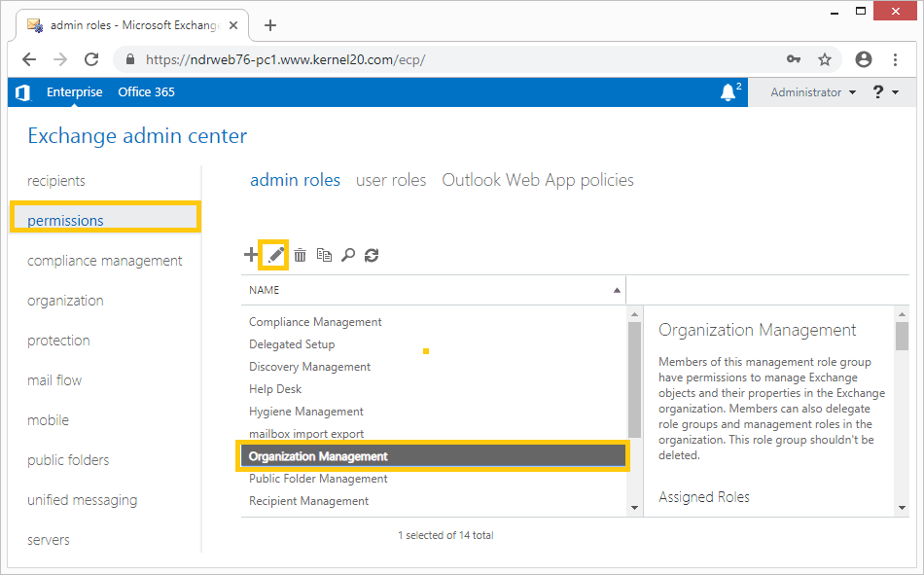Open a new browser tab
The height and width of the screenshot is (575, 924).
(269, 25)
